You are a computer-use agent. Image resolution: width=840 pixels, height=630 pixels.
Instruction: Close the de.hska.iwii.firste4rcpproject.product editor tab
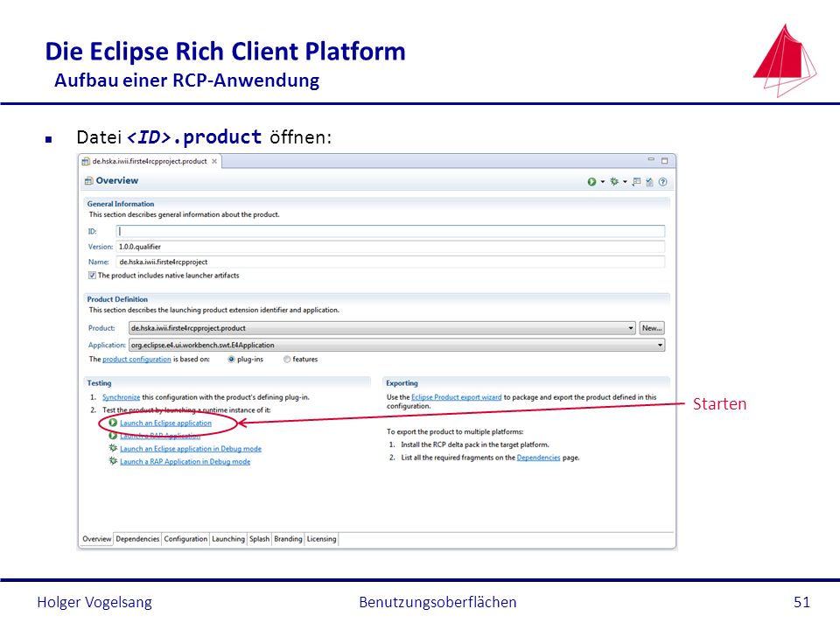click(214, 161)
